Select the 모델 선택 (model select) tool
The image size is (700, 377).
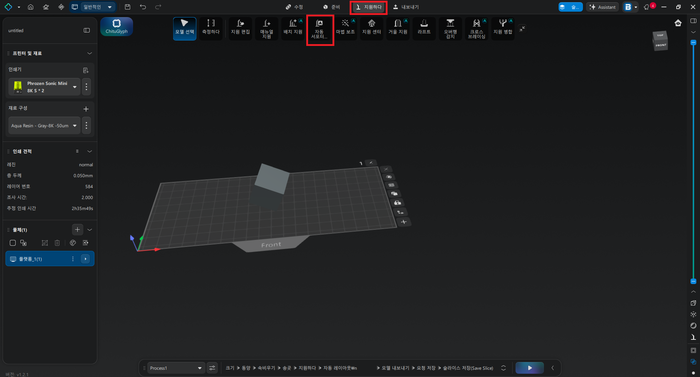point(184,29)
